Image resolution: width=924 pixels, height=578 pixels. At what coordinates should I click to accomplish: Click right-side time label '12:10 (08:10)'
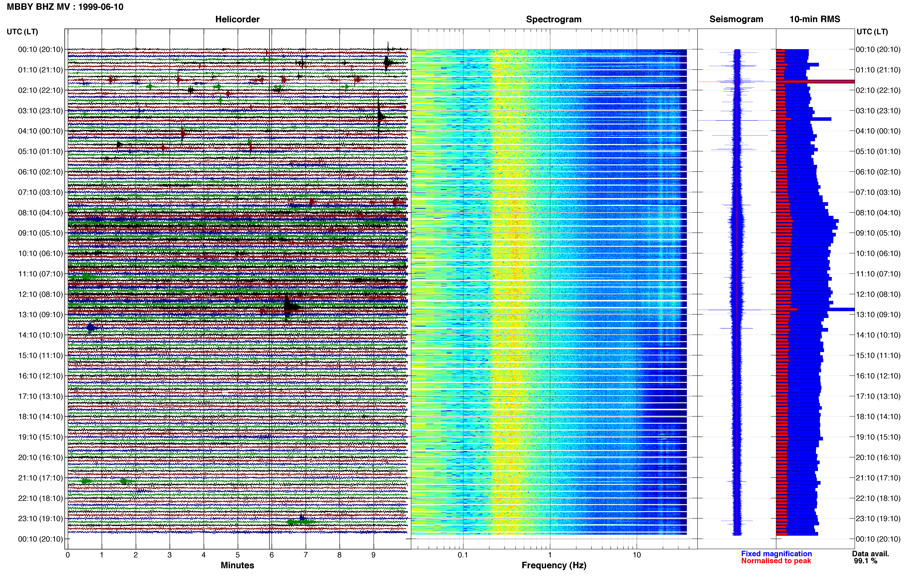coord(878,294)
